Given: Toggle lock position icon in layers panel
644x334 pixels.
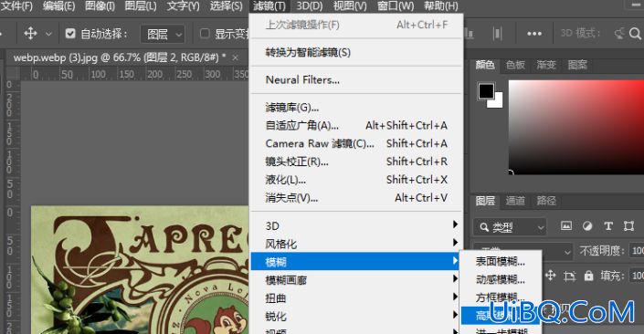Looking at the screenshot, I should (550, 276).
